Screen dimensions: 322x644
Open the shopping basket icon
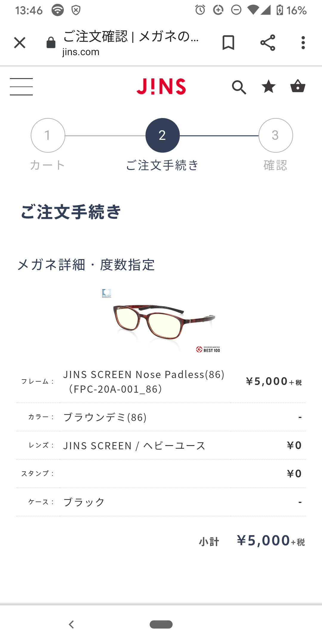298,86
